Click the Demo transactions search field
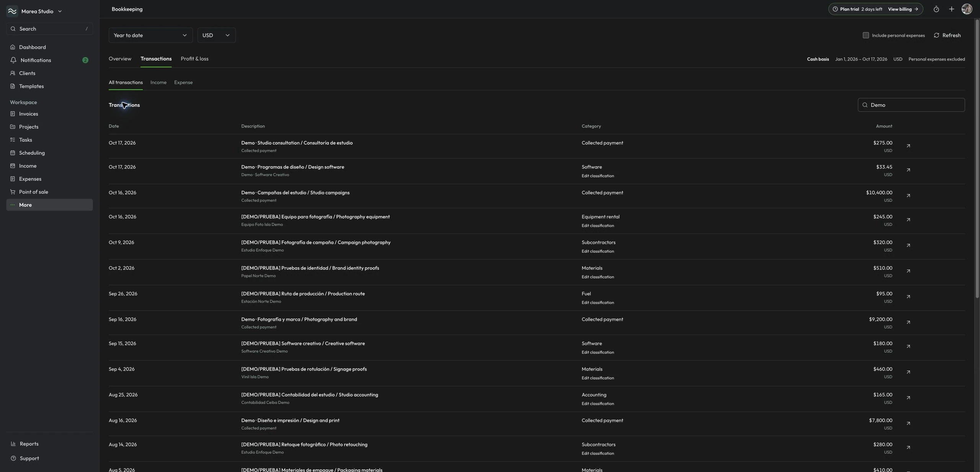 click(911, 105)
